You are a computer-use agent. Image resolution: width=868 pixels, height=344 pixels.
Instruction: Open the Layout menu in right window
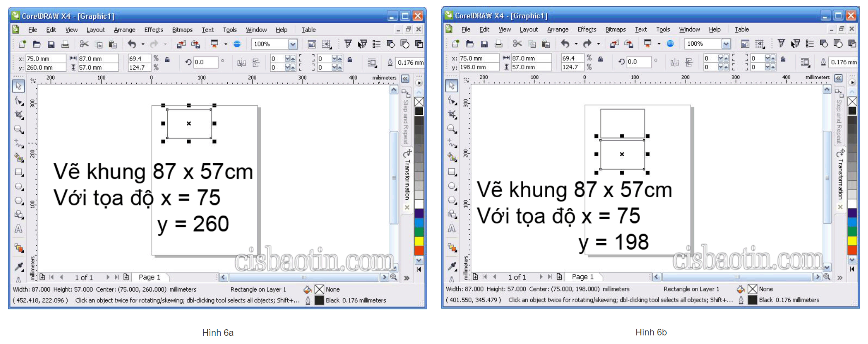529,29
